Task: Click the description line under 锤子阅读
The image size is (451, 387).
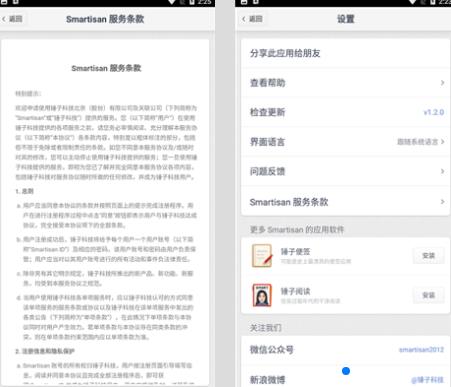Action: coord(310,301)
